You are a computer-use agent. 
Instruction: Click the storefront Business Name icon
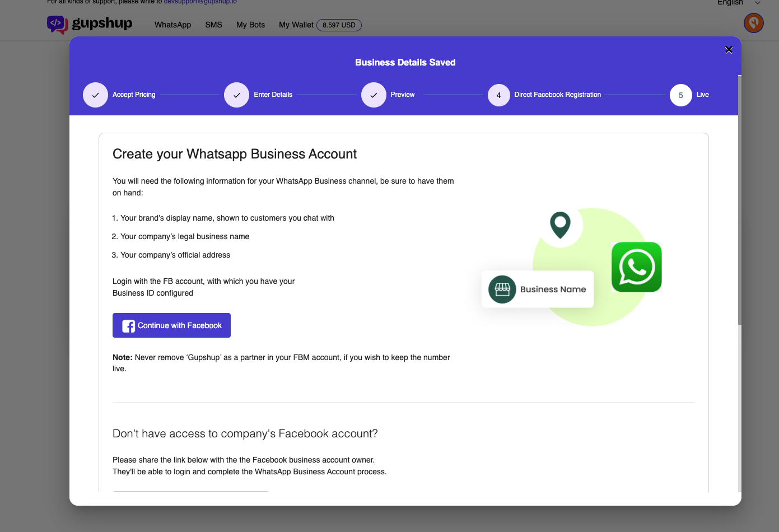[x=502, y=290]
